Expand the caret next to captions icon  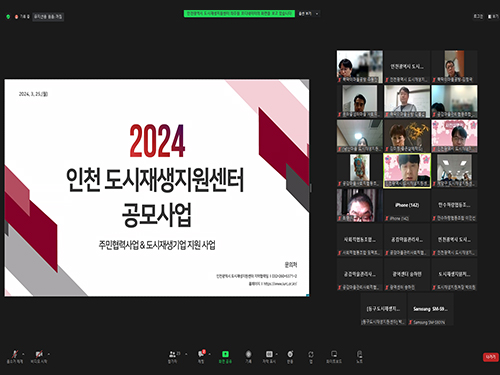tap(277, 354)
